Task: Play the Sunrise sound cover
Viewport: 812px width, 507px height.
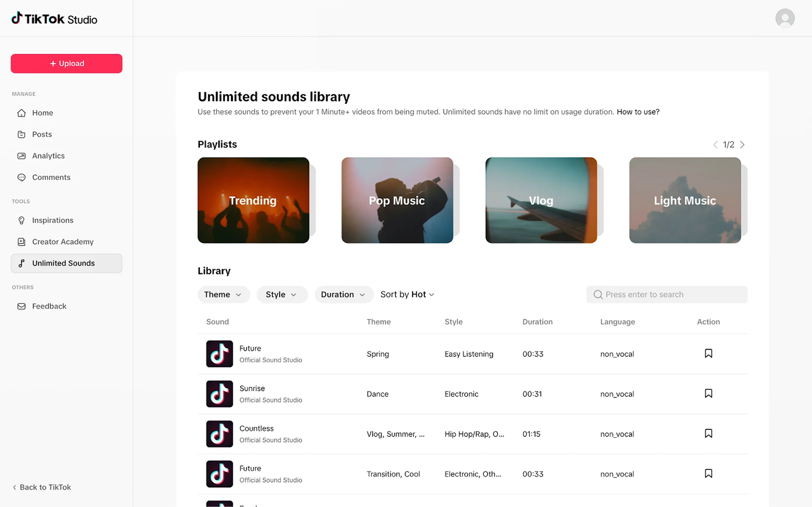Action: 219,393
